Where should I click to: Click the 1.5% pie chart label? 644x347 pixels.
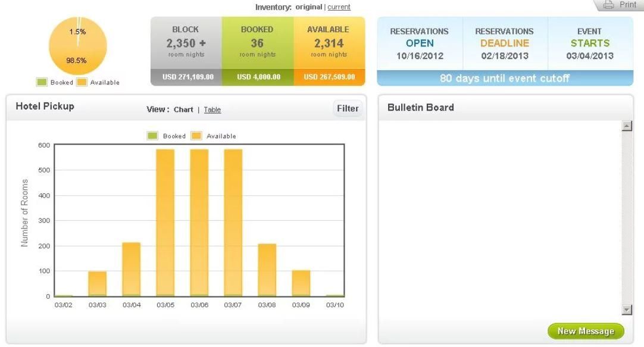(x=77, y=32)
